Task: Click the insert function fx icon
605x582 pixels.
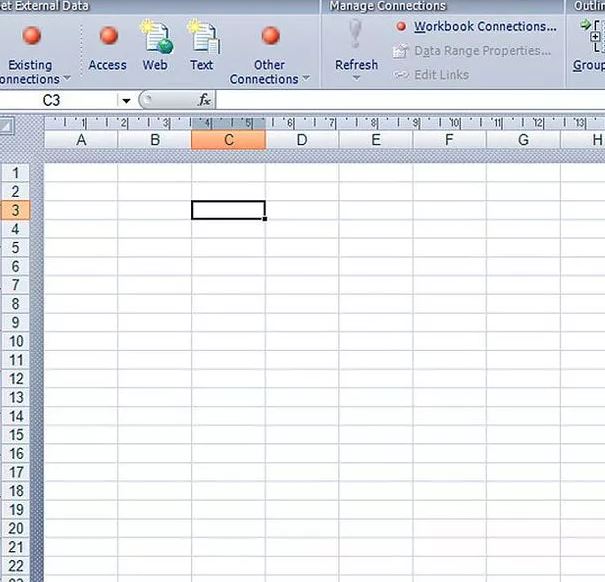Action: (x=204, y=100)
